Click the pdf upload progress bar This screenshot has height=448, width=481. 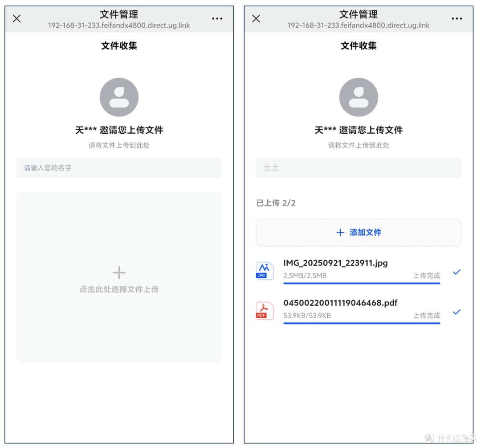[362, 323]
